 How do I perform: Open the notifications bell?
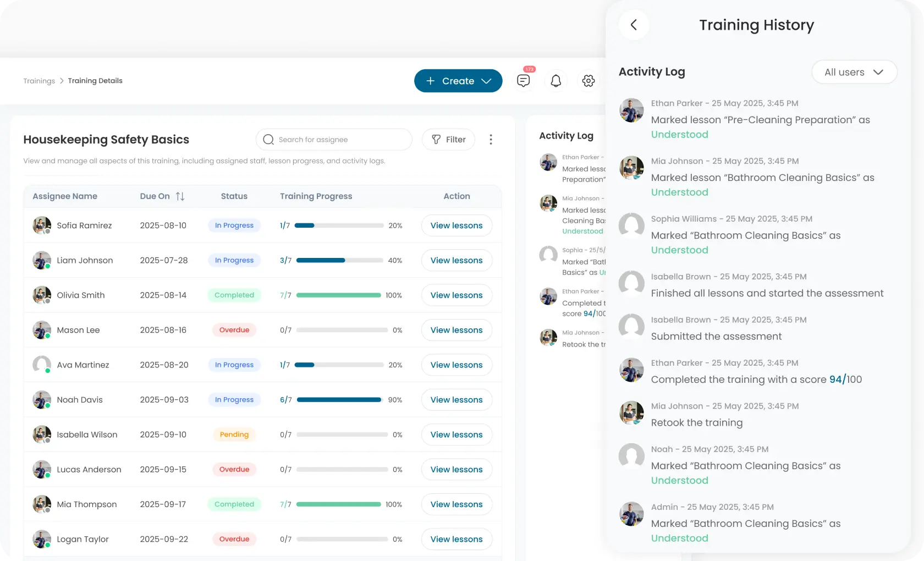pos(555,81)
